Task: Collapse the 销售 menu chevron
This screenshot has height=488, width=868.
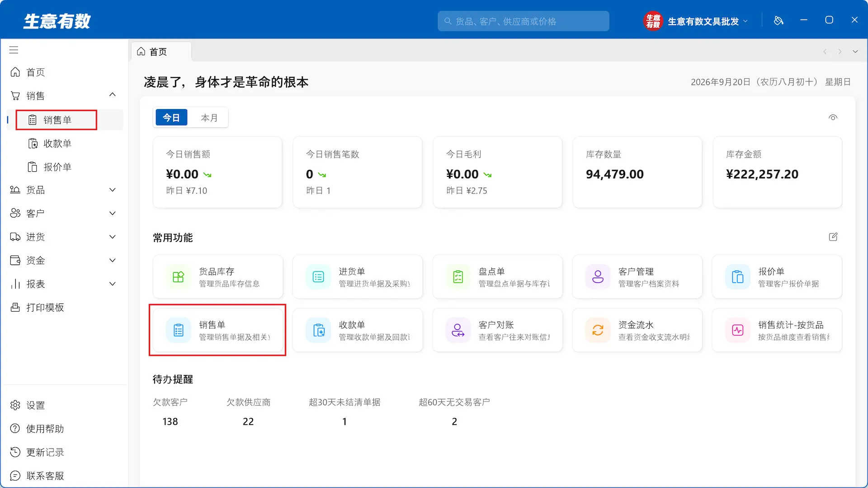Action: tap(113, 95)
